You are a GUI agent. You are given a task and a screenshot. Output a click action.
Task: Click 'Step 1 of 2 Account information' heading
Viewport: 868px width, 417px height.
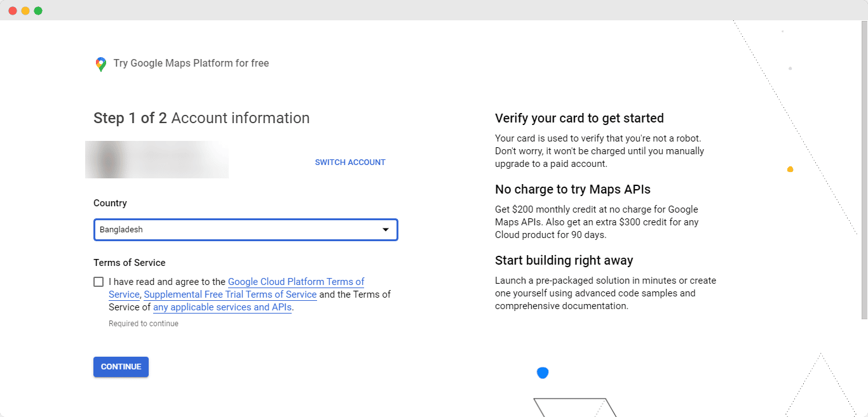201,118
